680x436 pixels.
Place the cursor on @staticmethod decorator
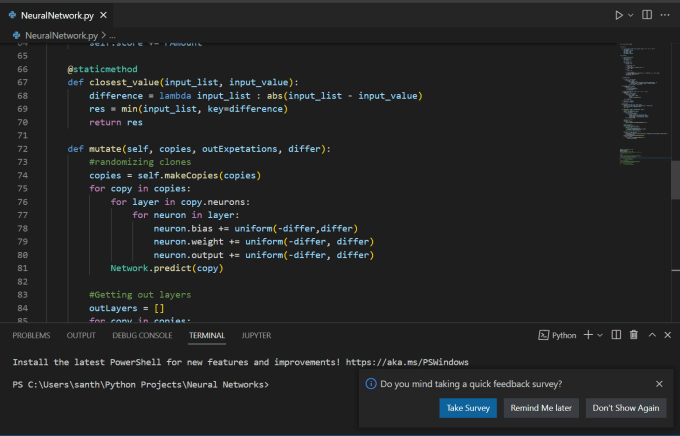point(102,69)
